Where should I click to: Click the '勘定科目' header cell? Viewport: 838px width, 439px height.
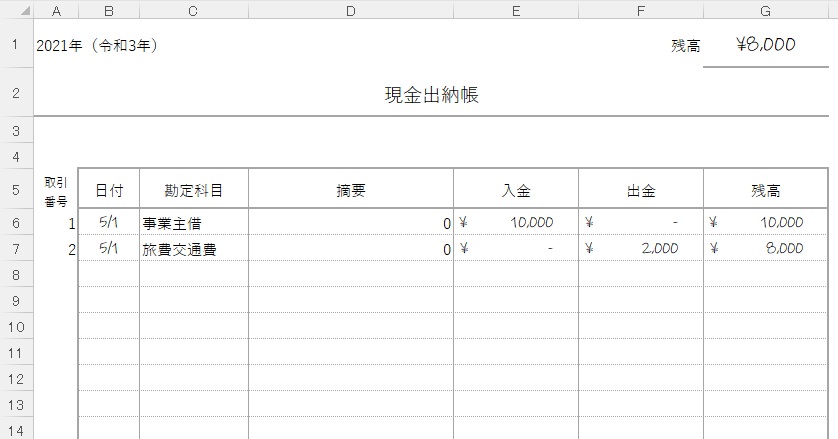193,190
